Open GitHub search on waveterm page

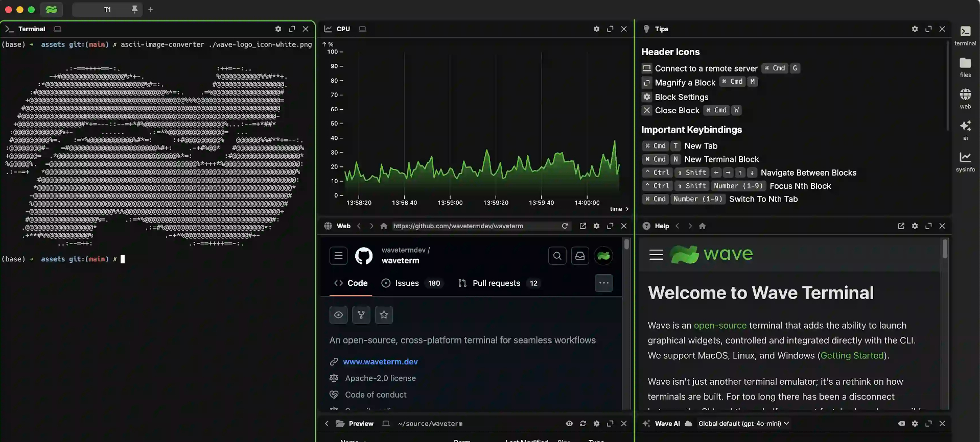pos(557,256)
